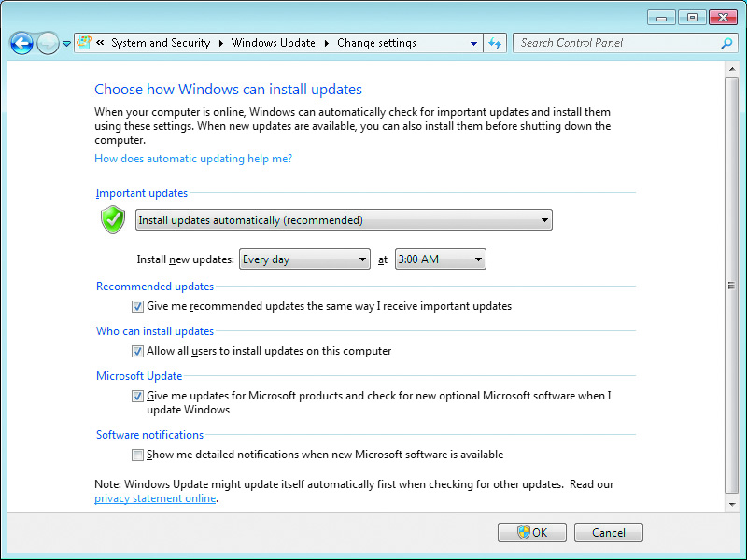Select System and Security breadcrumb
747x560 pixels.
point(161,43)
